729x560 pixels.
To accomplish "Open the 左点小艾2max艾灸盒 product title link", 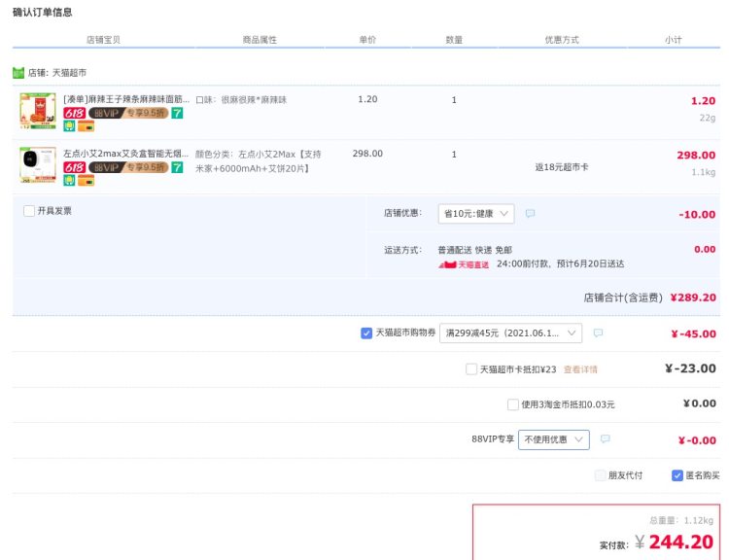I will (126, 154).
